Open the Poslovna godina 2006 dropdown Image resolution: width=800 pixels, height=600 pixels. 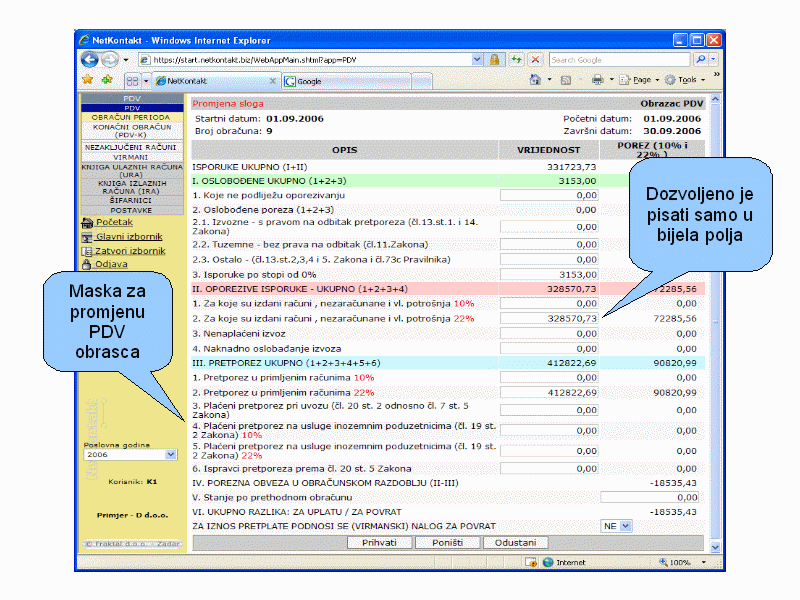(169, 454)
